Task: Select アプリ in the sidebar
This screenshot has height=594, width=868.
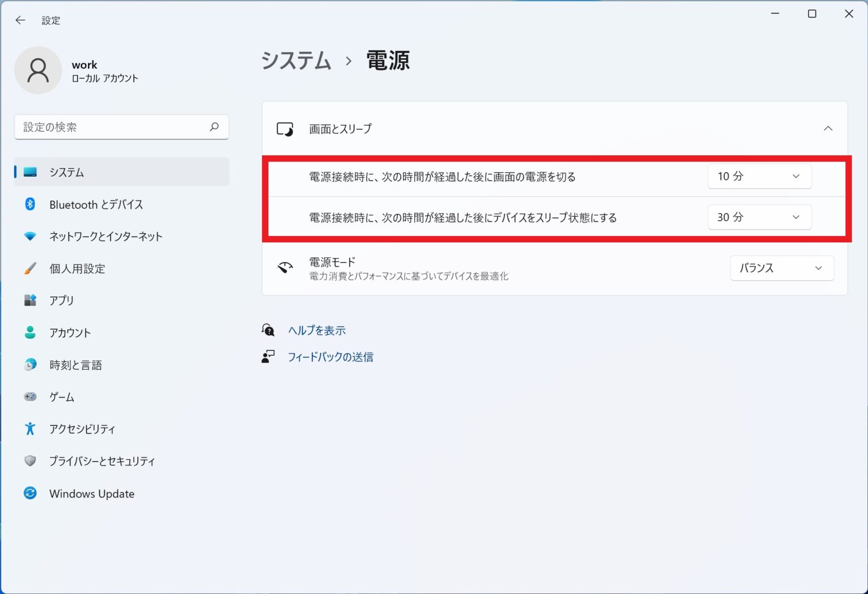Action: tap(62, 300)
